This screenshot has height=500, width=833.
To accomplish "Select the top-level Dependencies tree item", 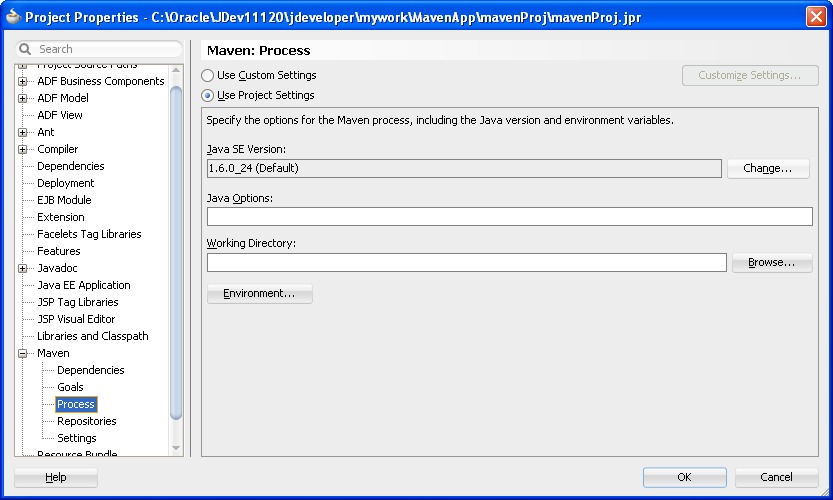I will [x=71, y=166].
